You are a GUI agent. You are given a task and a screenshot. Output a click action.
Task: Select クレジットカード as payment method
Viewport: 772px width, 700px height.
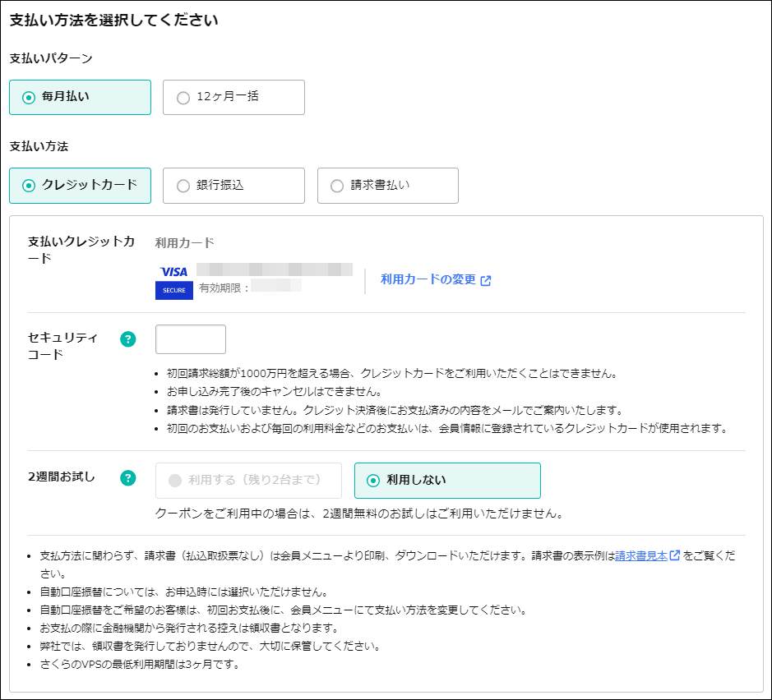[x=80, y=186]
